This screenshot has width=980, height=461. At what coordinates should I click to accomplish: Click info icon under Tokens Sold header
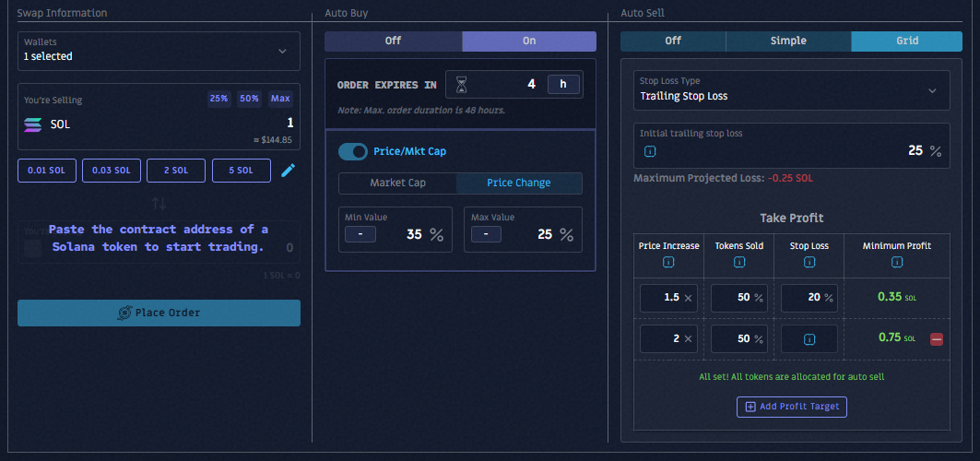738,263
